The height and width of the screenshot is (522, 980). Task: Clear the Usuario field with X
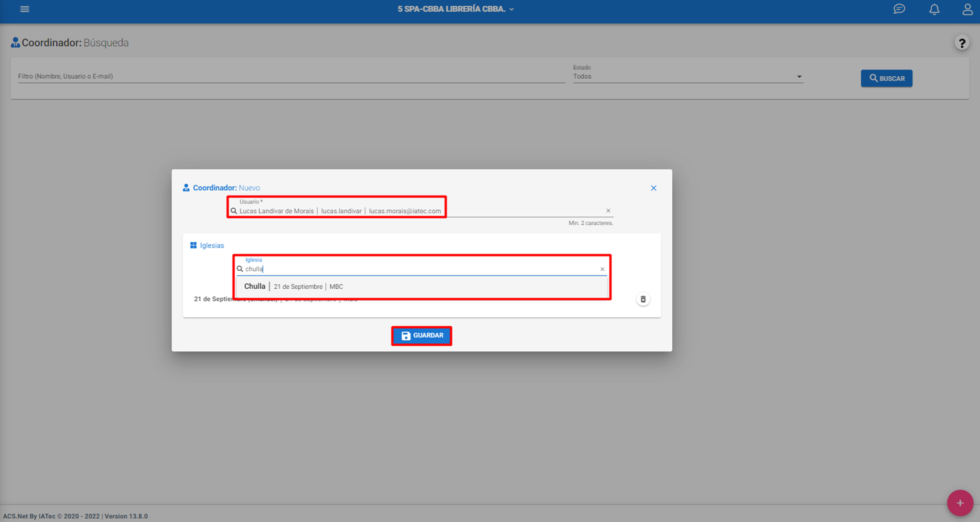pos(608,211)
